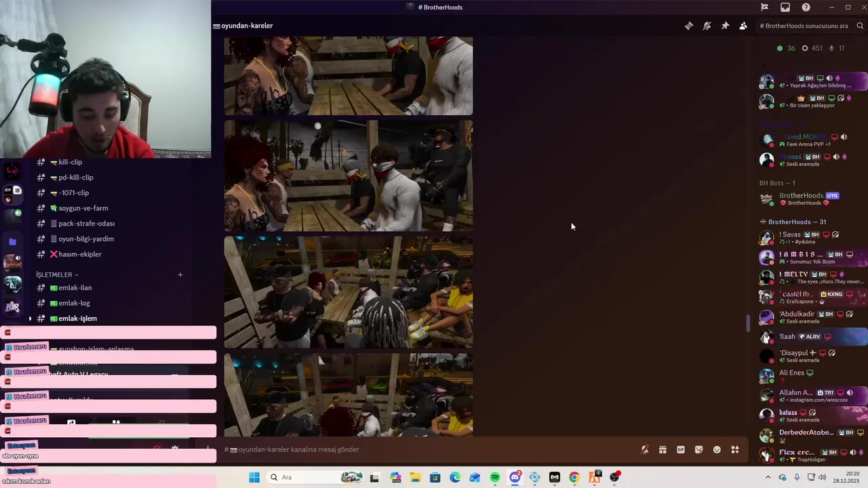Show hidden tray icons chevron
Viewport: 868px width, 488px height.
tap(768, 477)
